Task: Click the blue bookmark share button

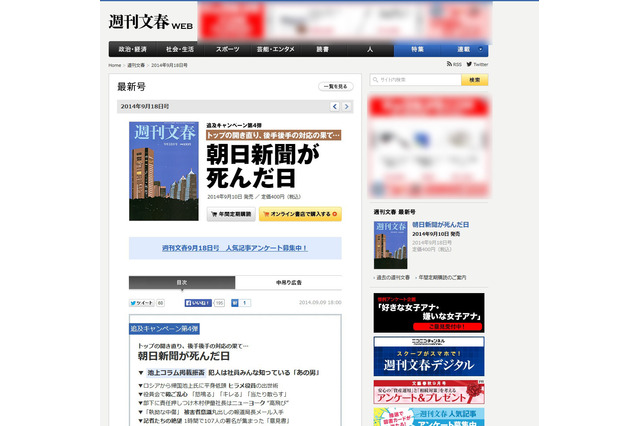Action: point(235,303)
